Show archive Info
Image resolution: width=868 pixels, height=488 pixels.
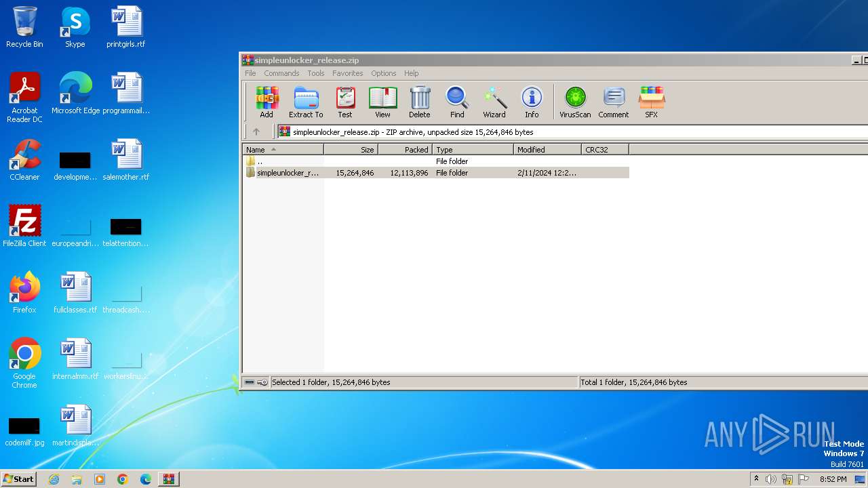[532, 102]
